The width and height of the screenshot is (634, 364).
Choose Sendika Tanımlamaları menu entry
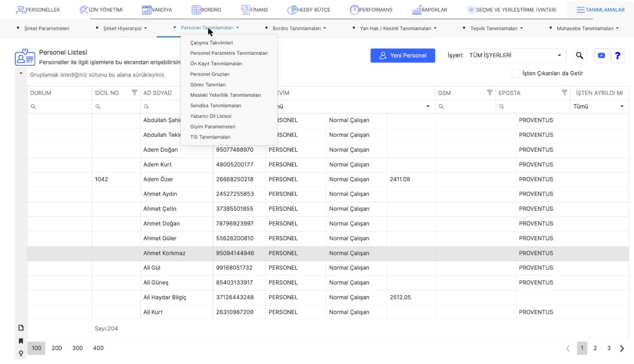pyautogui.click(x=216, y=105)
